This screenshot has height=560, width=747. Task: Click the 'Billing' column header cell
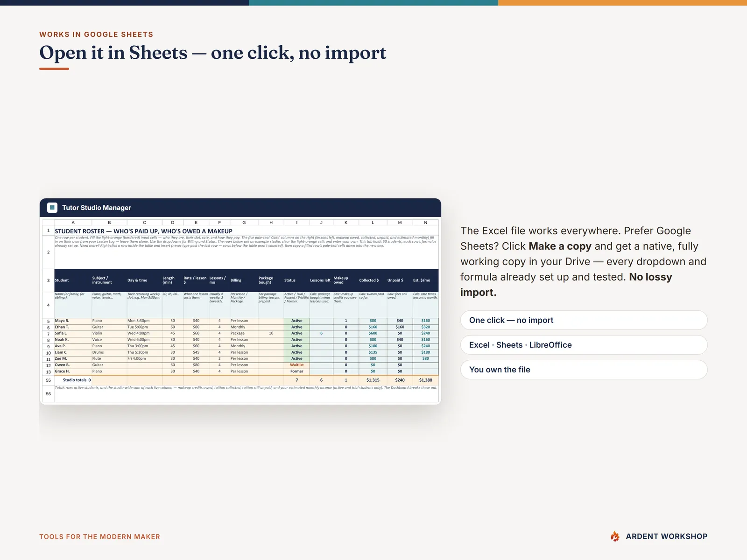(x=244, y=280)
